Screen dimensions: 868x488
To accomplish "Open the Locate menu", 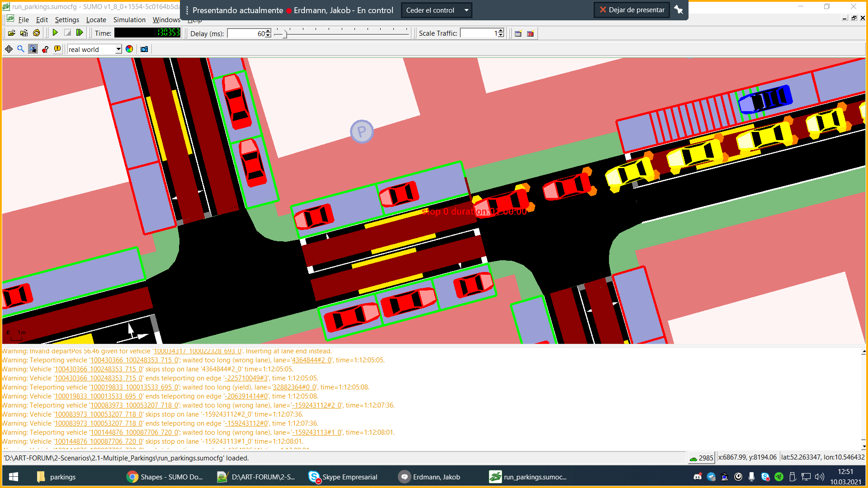I will 96,19.
